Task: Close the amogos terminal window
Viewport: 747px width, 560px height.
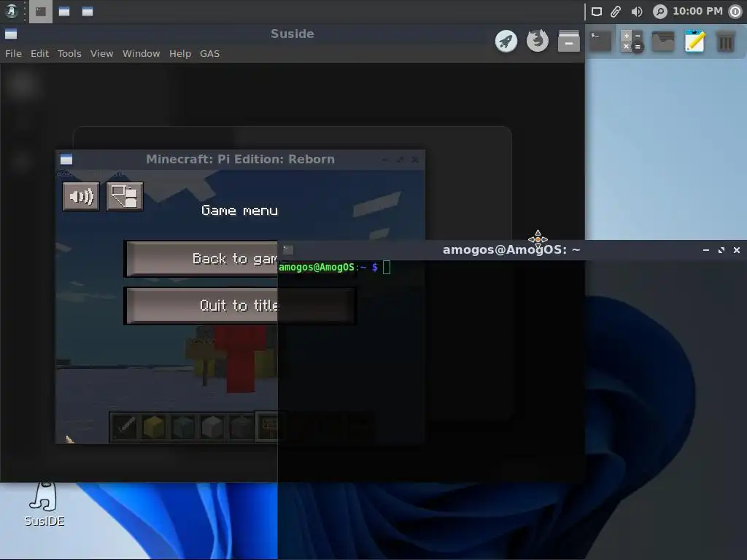Action: point(737,250)
